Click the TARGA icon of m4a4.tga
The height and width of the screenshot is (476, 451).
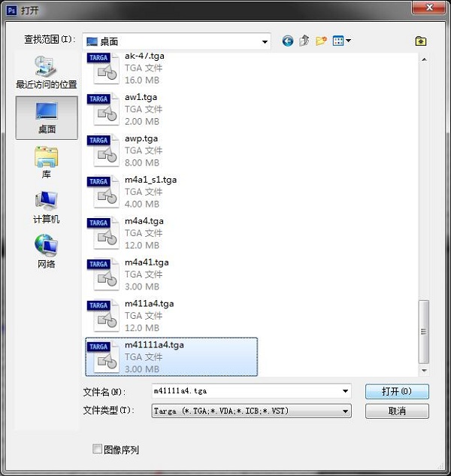pyautogui.click(x=102, y=233)
